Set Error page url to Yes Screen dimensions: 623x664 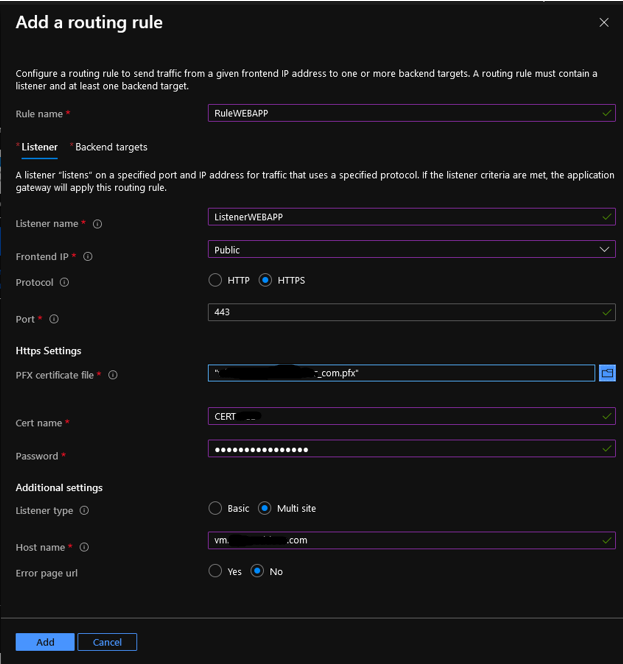coord(215,571)
